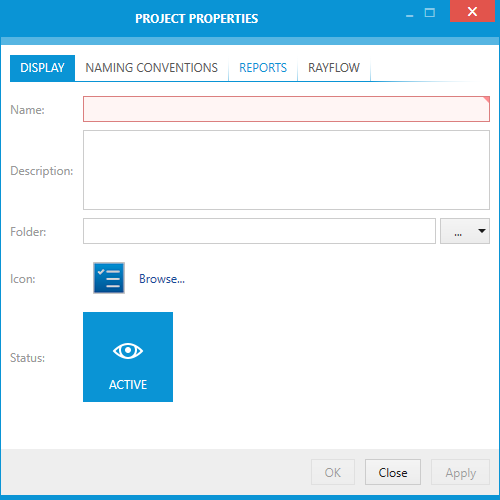Click the project checklist icon preview
500x500 pixels.
[109, 278]
